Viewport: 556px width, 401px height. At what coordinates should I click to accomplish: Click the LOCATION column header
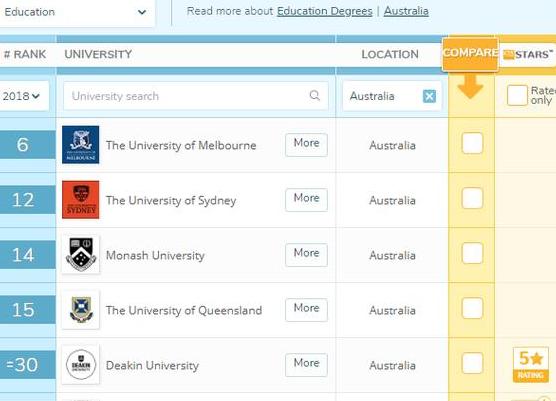coord(390,54)
